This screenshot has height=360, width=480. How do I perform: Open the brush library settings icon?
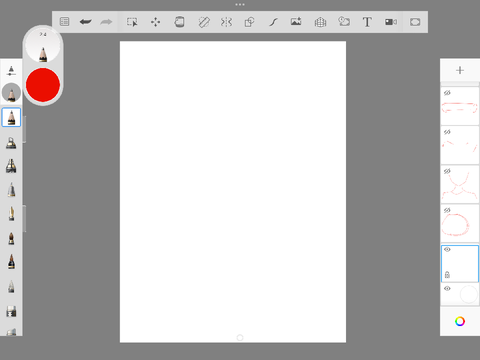[11, 71]
